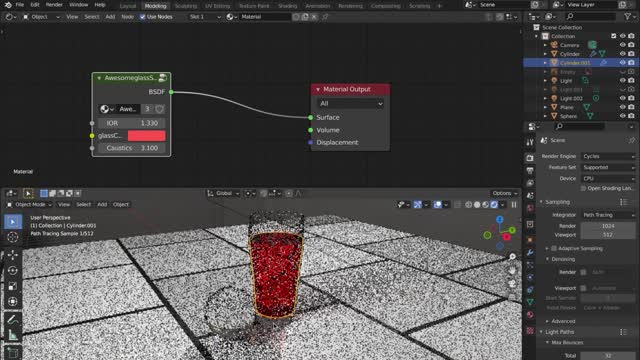Open the Render menu in top bar

(x=54, y=5)
